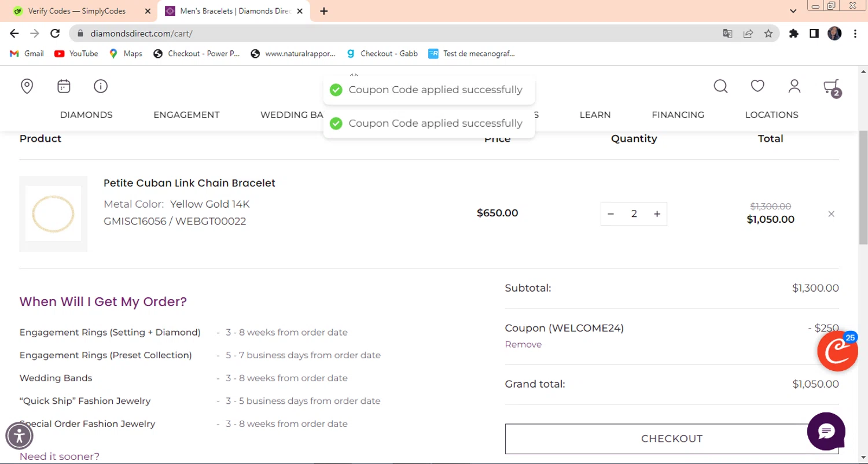Image resolution: width=868 pixels, height=464 pixels.
Task: Open the Checkout - Power P... bookmark
Action: [196, 53]
